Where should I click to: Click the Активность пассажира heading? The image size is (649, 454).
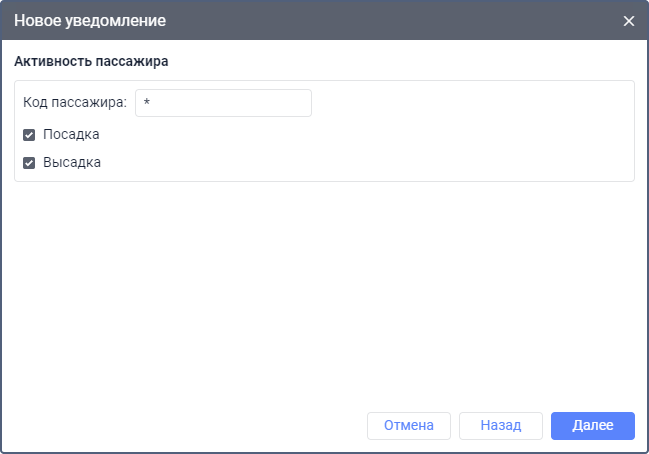pos(91,61)
